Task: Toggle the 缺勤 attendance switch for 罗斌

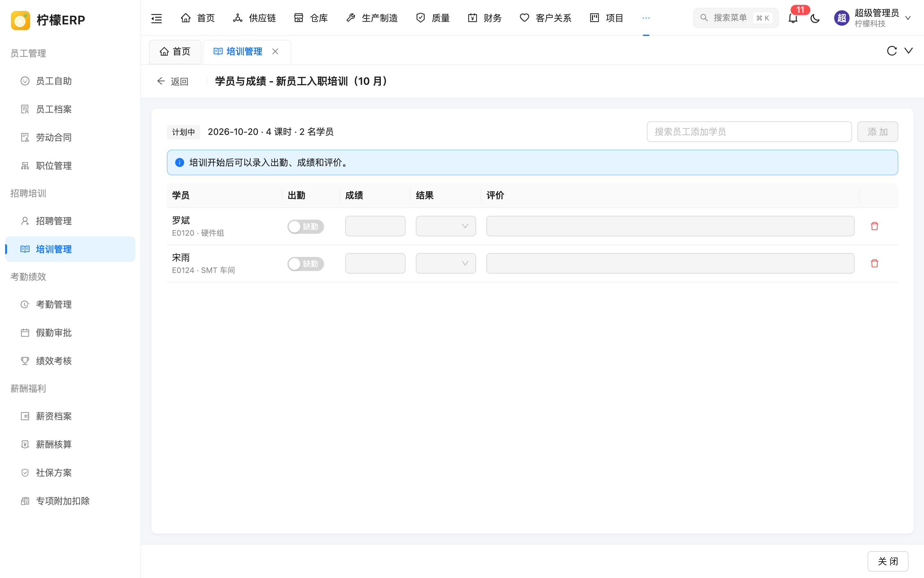Action: click(305, 227)
